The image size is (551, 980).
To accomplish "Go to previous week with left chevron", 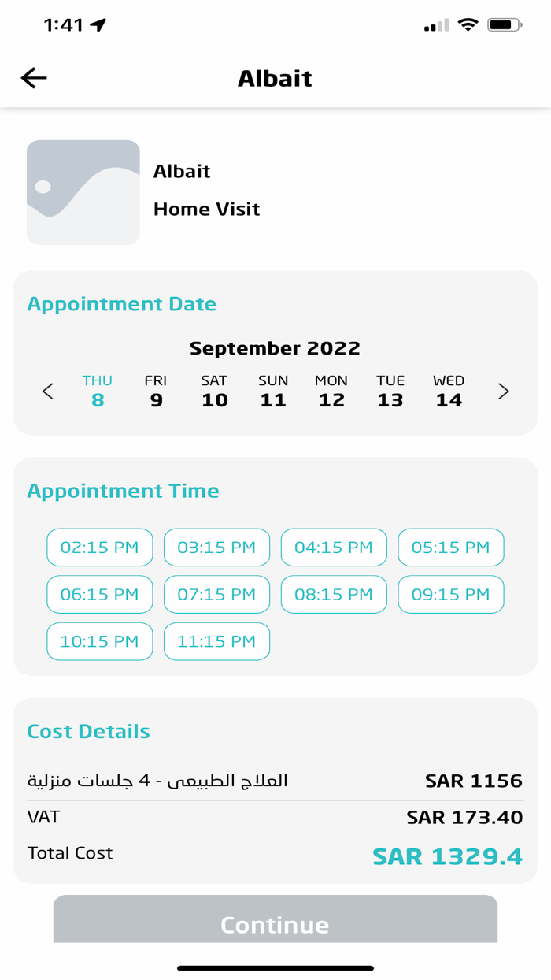I will 48,392.
